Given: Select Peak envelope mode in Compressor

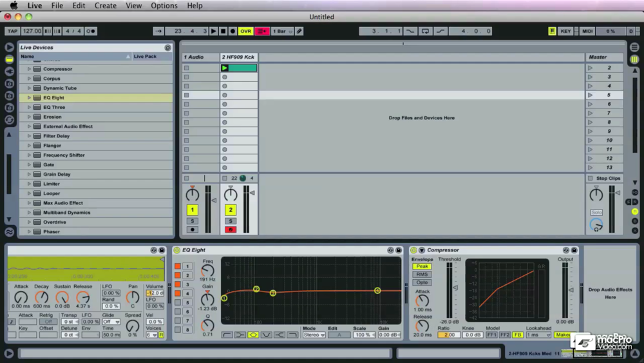Looking at the screenshot, I should tap(422, 266).
